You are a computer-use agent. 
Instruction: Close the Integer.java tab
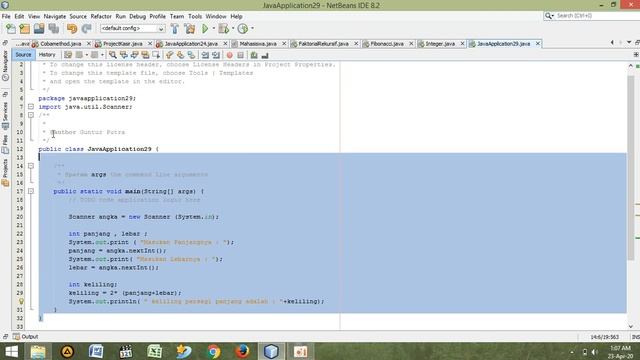462,44
